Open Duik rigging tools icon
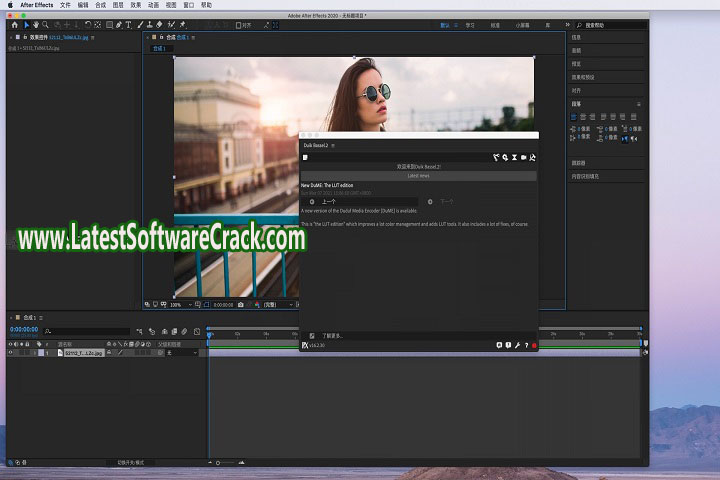This screenshot has width=720, height=480. (x=496, y=158)
